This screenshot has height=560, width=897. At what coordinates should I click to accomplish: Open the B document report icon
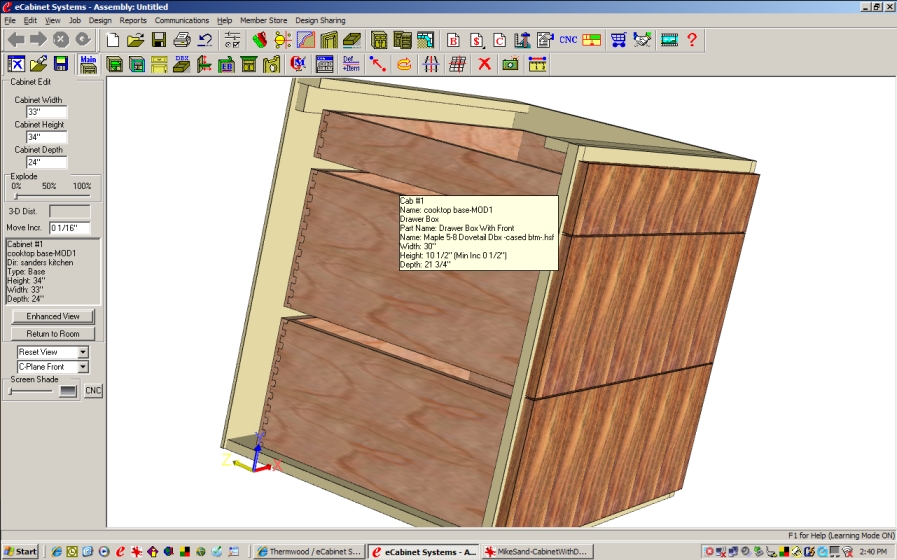pos(453,40)
